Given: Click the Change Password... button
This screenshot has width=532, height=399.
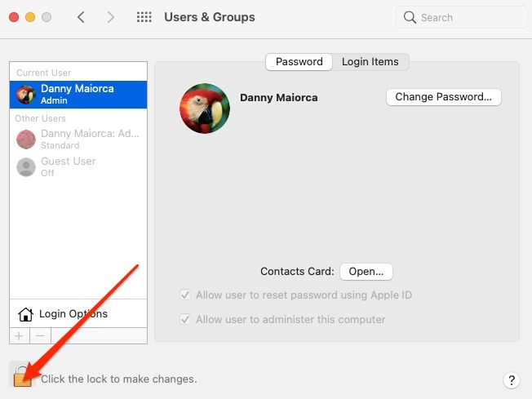Looking at the screenshot, I should [x=443, y=97].
